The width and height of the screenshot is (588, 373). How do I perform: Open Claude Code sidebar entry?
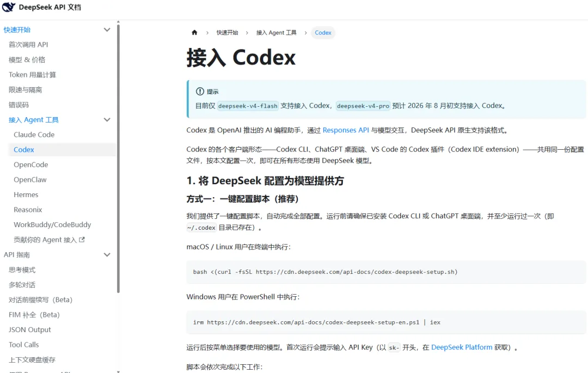pyautogui.click(x=34, y=134)
